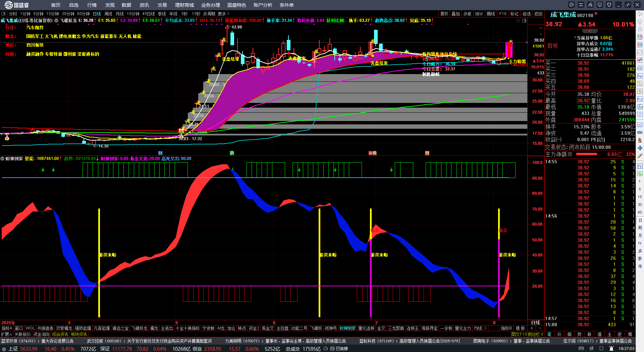Open the message chat bubble icon
This screenshot has width=644, height=352.
(x=572, y=5)
